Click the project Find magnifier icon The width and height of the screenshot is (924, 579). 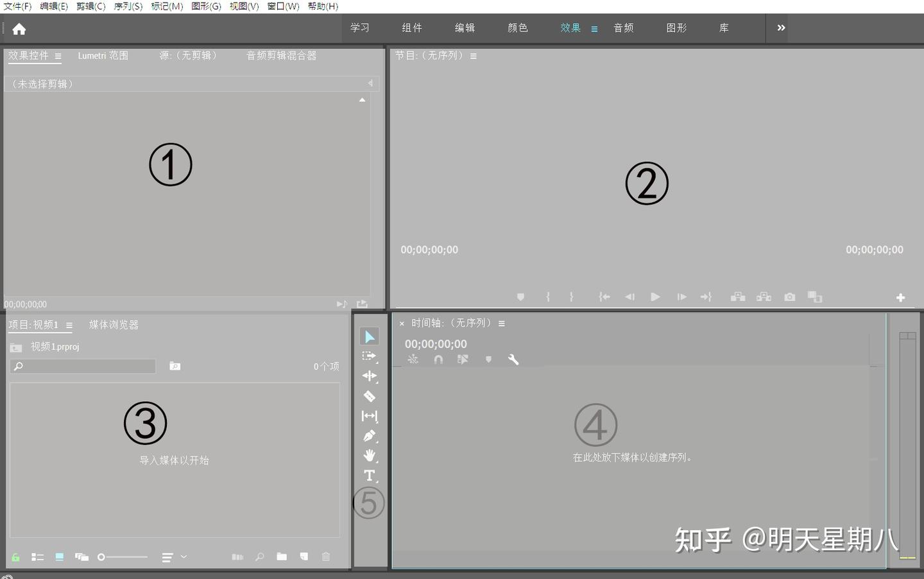pyautogui.click(x=259, y=557)
